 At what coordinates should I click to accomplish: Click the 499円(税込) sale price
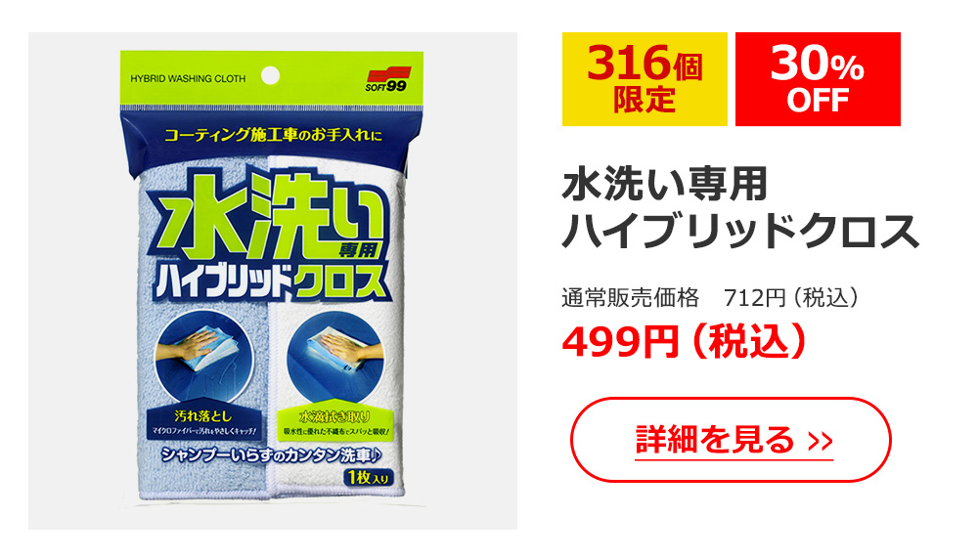coord(685,342)
